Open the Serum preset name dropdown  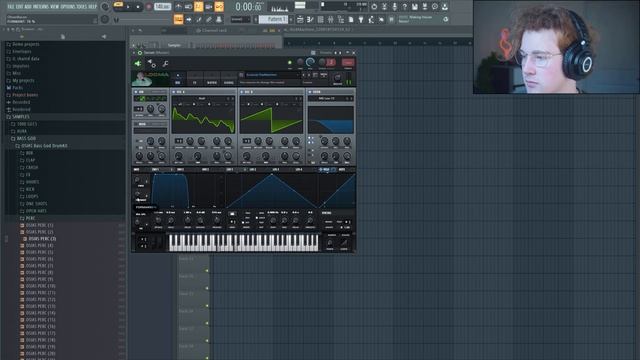click(272, 75)
